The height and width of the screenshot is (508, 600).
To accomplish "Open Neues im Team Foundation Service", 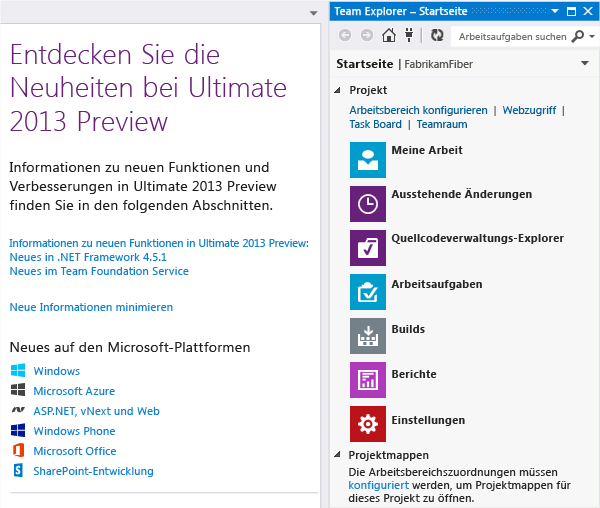I will 99,271.
